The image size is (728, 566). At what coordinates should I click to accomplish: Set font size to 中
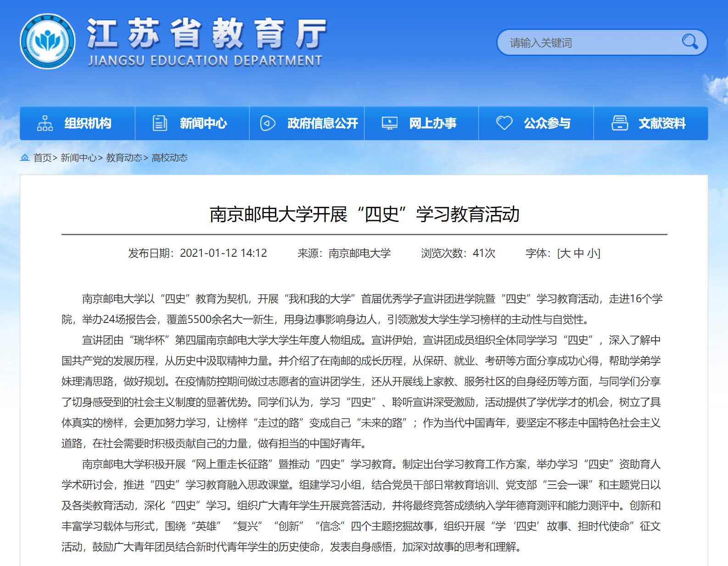pyautogui.click(x=579, y=253)
